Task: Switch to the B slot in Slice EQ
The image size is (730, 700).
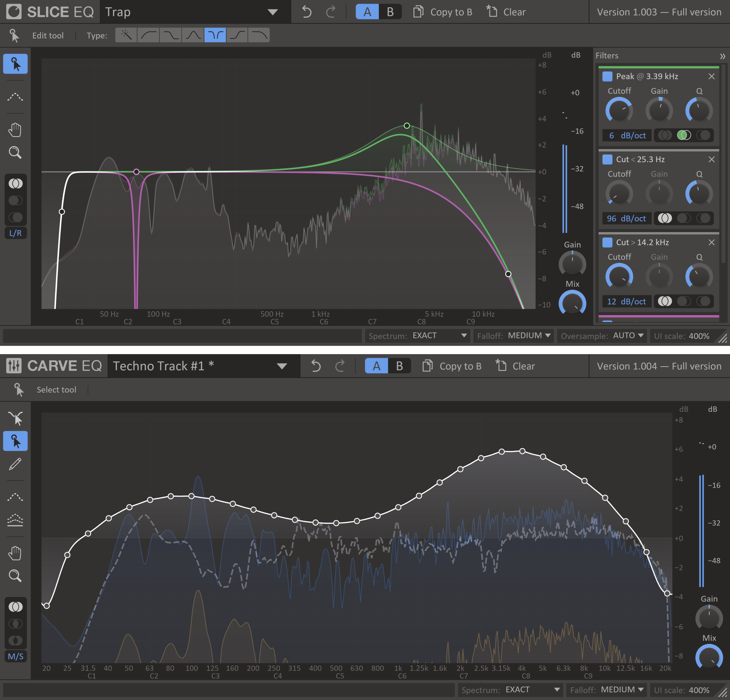Action: tap(390, 11)
